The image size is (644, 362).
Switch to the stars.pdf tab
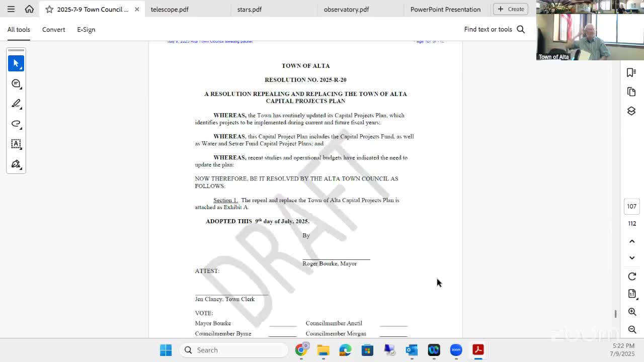250,9
